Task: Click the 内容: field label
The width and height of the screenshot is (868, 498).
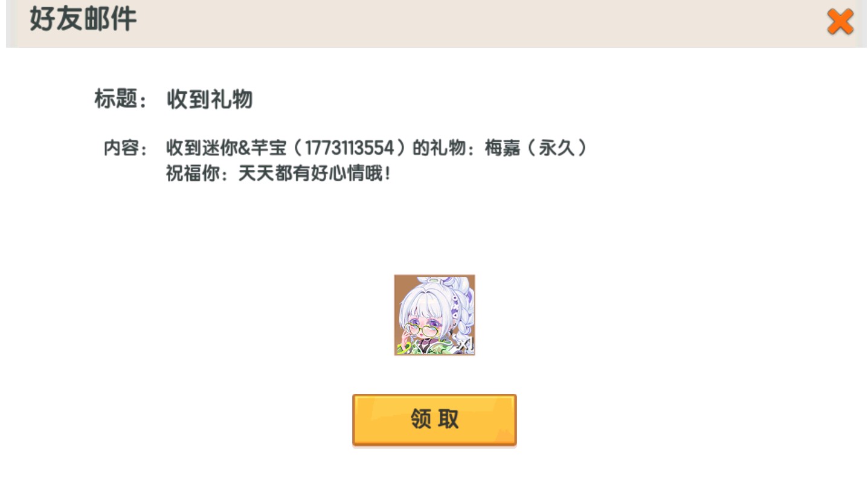Action: (x=126, y=148)
